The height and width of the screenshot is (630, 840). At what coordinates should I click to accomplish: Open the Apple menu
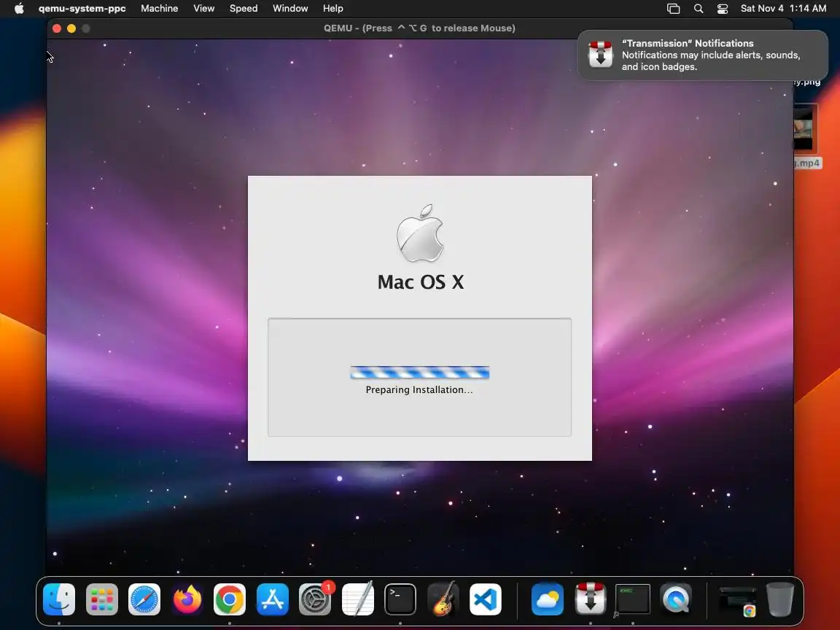point(19,9)
